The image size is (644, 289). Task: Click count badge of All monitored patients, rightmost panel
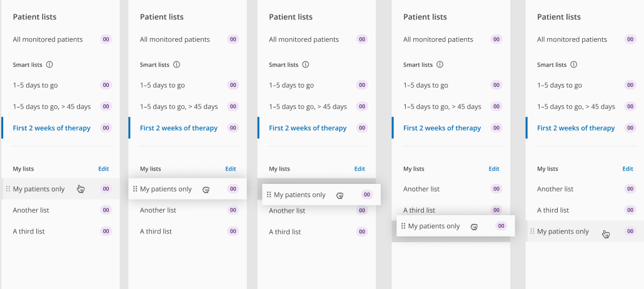[630, 39]
